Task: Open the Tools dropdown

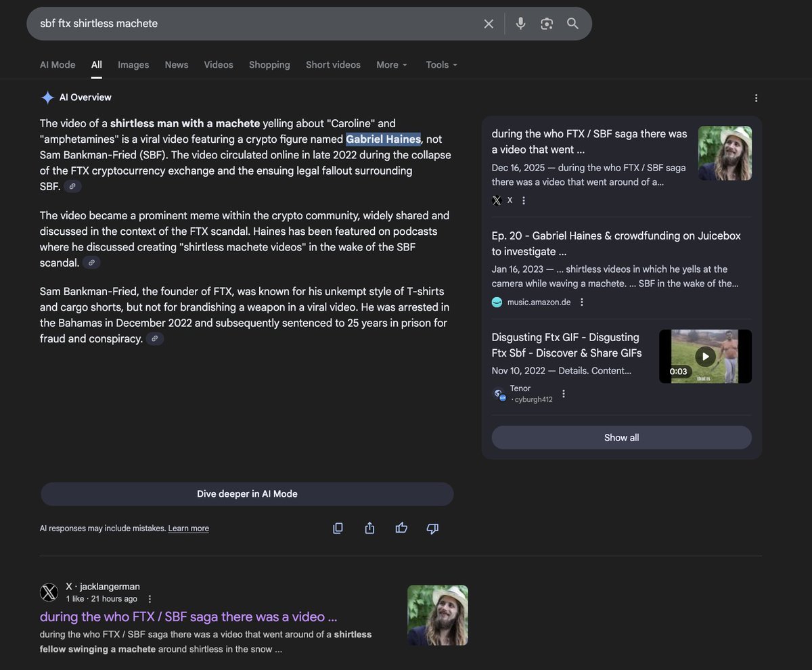Action: click(441, 65)
